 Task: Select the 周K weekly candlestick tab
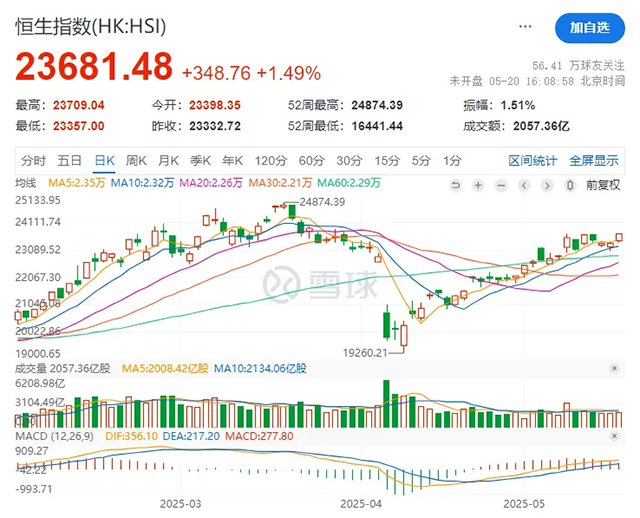click(x=136, y=160)
